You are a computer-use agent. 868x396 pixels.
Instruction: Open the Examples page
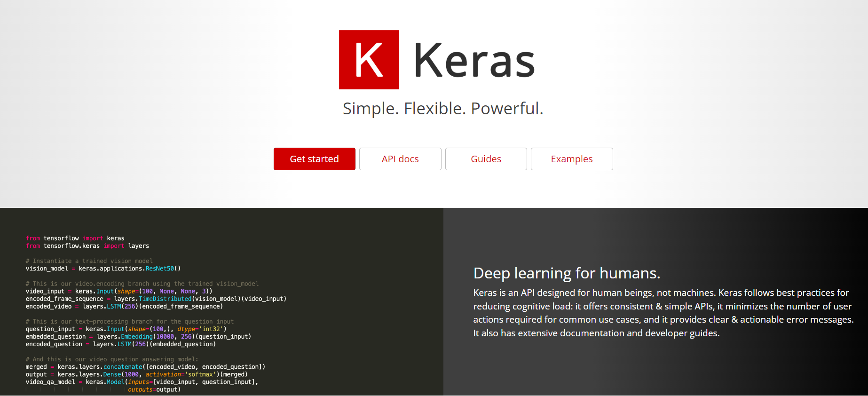[572, 159]
